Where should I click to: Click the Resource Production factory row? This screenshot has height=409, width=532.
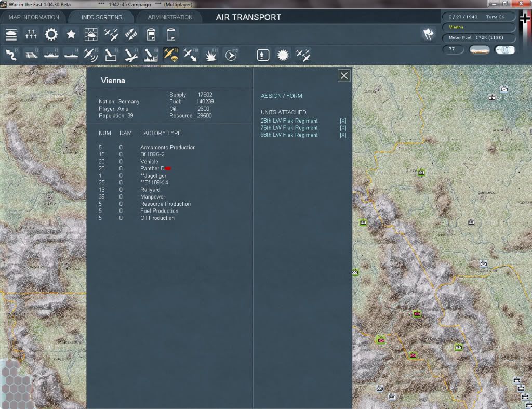click(145, 204)
